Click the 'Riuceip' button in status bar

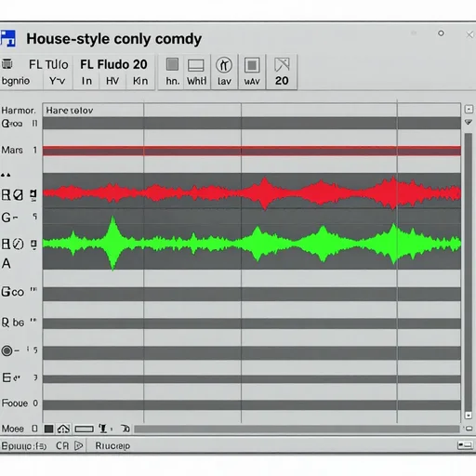click(x=112, y=446)
